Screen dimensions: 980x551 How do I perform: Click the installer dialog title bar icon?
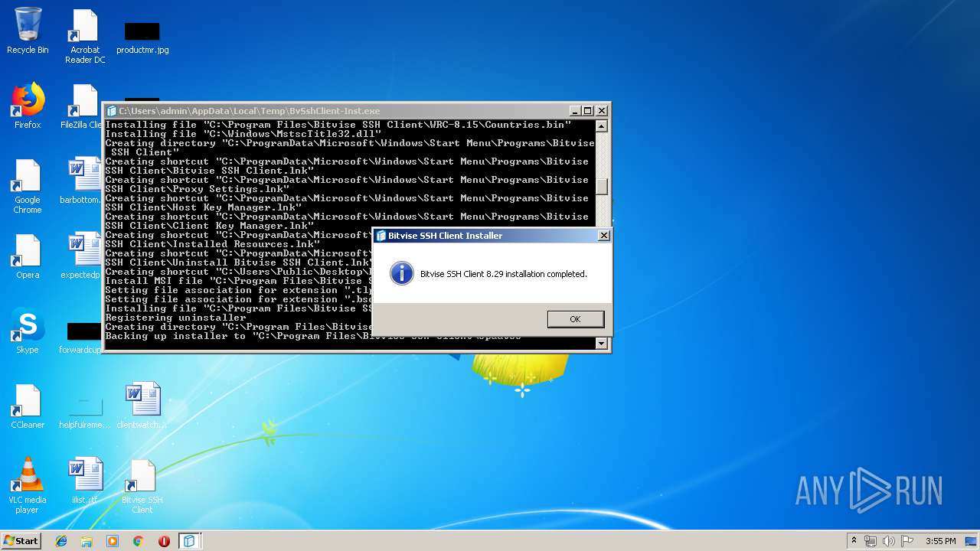[x=381, y=236]
